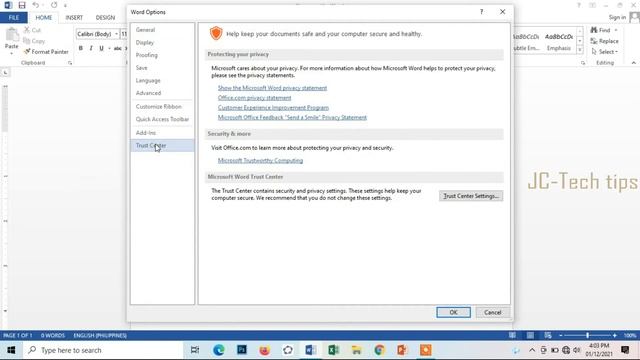Screen dimensions: 640x360
Task: Open Microsoft Trustworthy Computing link
Action: 260,160
